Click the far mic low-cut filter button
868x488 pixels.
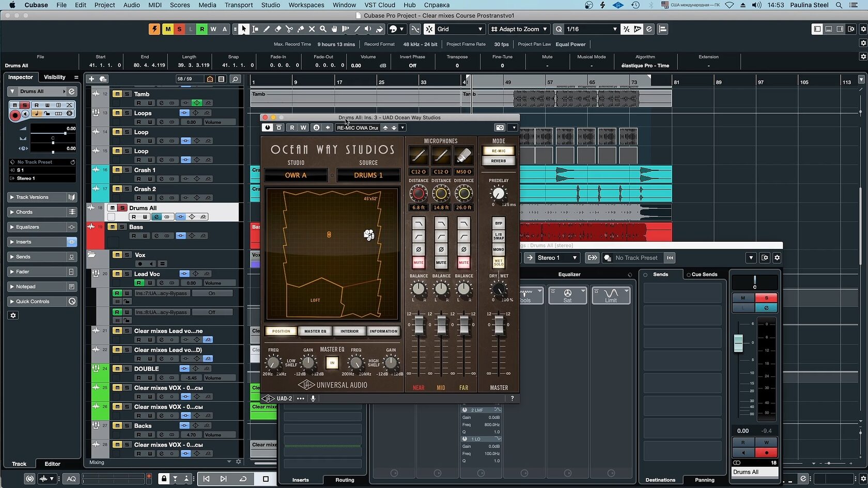[463, 237]
